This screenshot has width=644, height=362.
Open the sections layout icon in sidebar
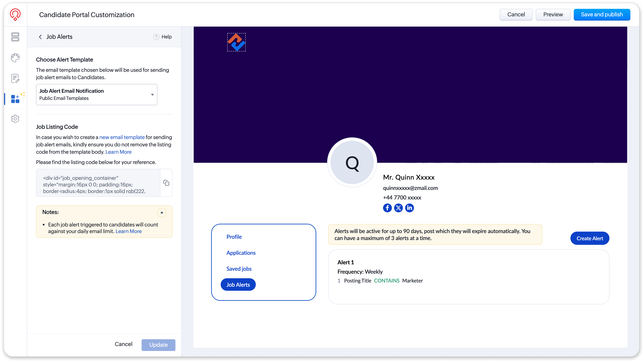coord(15,37)
